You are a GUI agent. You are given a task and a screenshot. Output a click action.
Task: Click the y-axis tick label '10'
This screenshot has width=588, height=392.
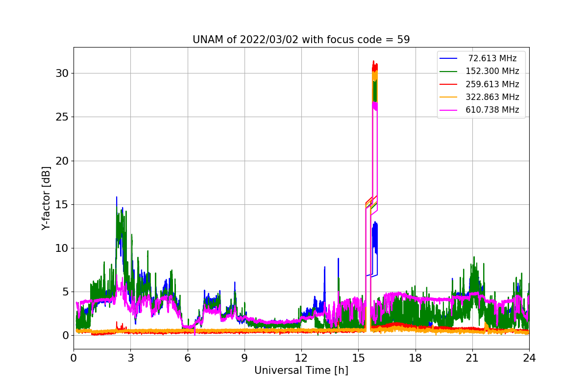pos(62,248)
